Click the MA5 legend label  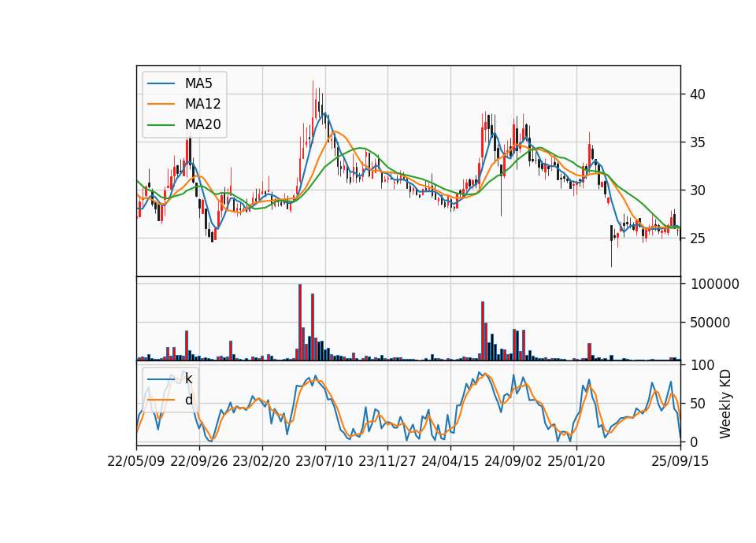point(198,83)
